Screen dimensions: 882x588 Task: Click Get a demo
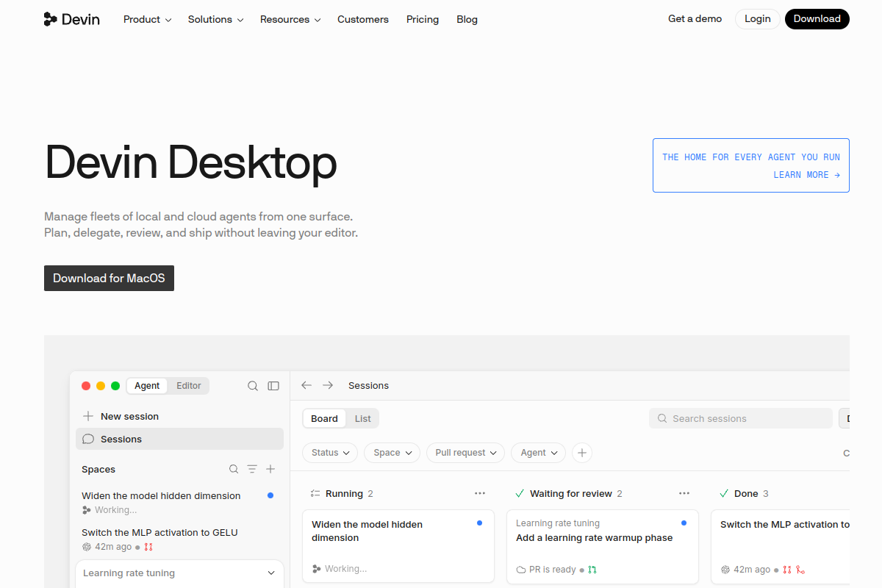(x=695, y=19)
